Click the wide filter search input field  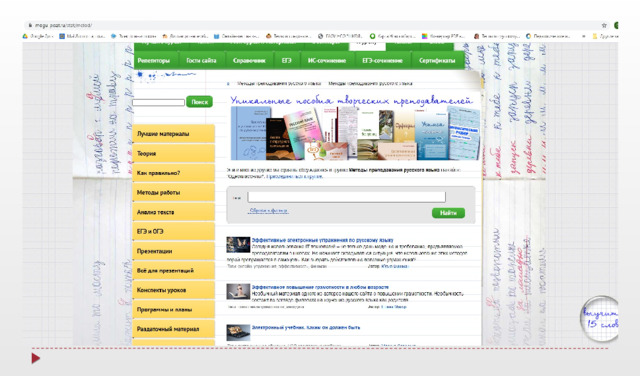click(346, 197)
